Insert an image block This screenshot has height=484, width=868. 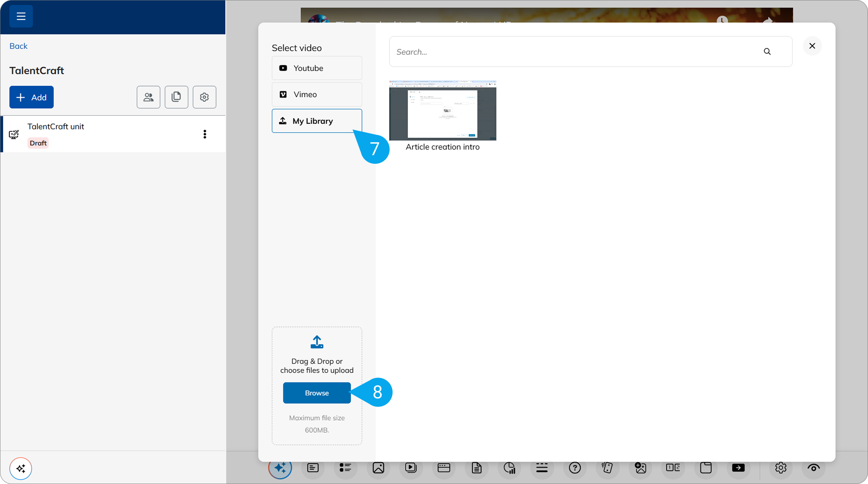point(378,468)
